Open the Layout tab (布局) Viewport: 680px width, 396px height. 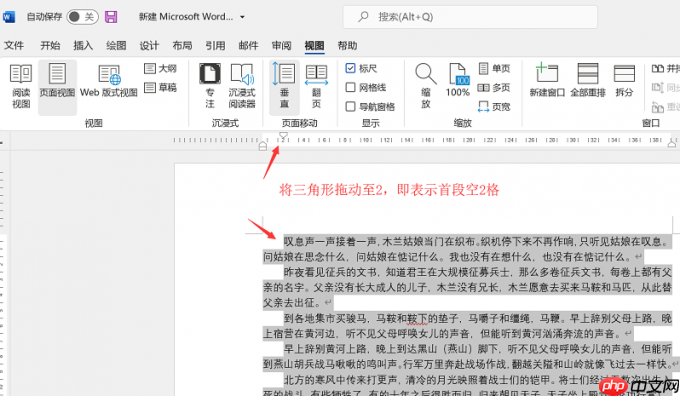(x=182, y=46)
